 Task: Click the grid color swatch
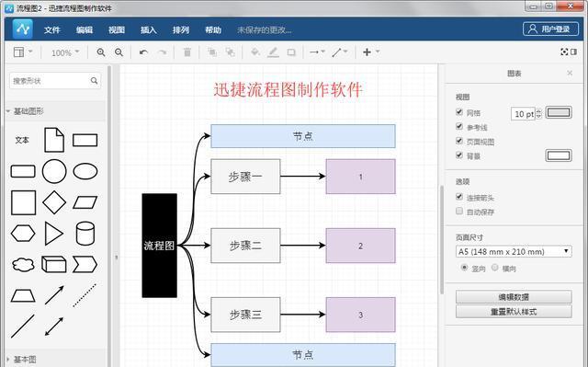coord(559,112)
